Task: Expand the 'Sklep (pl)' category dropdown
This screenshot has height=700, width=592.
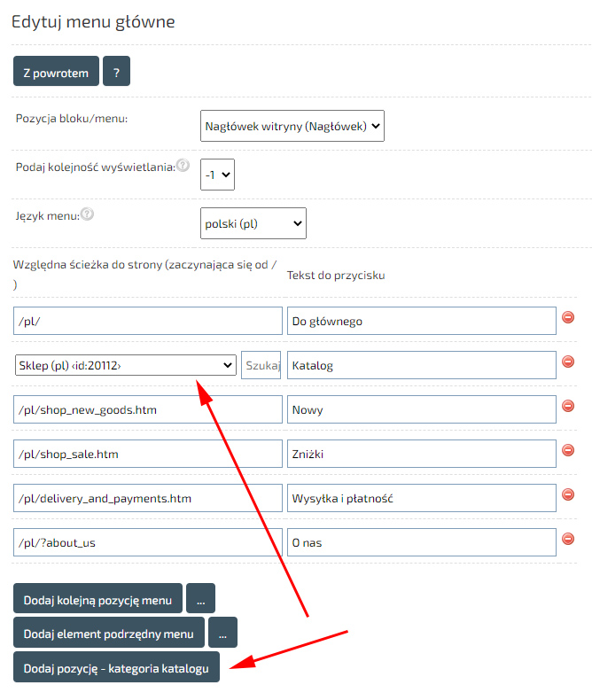Action: click(126, 365)
